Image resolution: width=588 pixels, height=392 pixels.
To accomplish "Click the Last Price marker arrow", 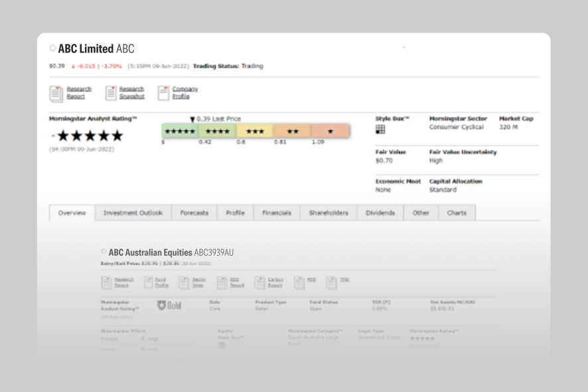I will pyautogui.click(x=192, y=120).
